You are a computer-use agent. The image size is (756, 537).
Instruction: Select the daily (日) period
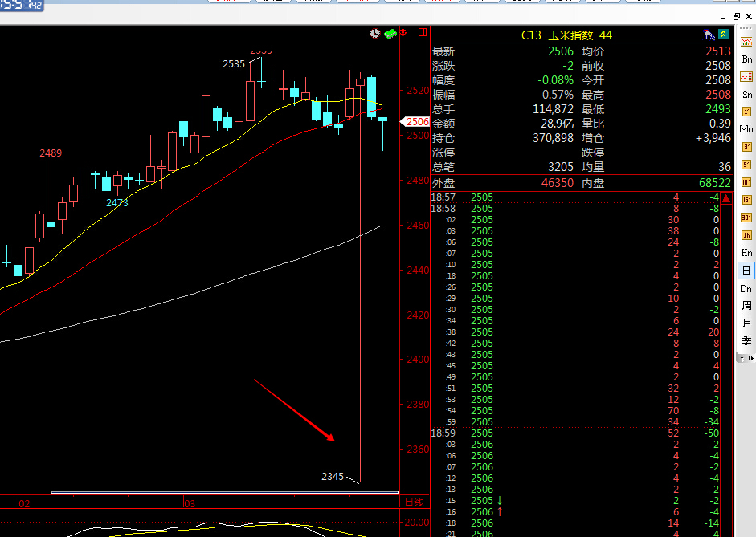click(x=746, y=271)
